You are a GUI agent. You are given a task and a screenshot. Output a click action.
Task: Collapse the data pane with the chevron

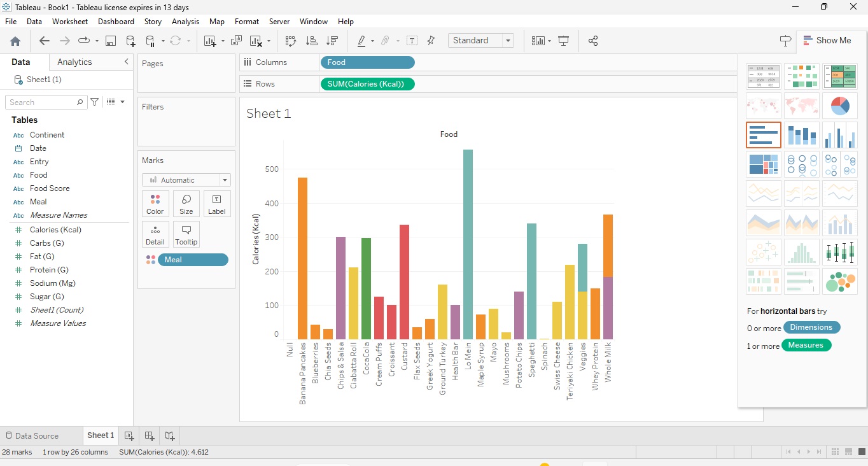point(126,62)
